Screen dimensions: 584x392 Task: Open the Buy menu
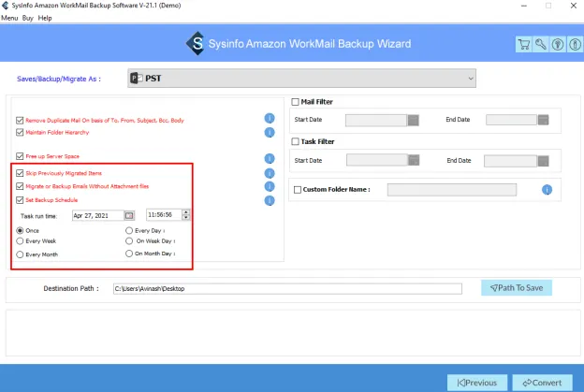(x=27, y=18)
